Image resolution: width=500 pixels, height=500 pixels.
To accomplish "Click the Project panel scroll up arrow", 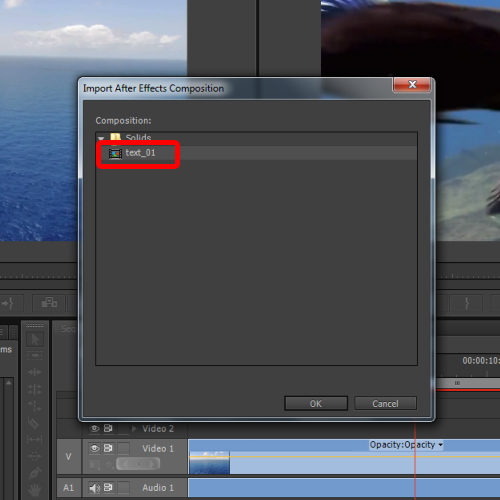I will (9, 383).
